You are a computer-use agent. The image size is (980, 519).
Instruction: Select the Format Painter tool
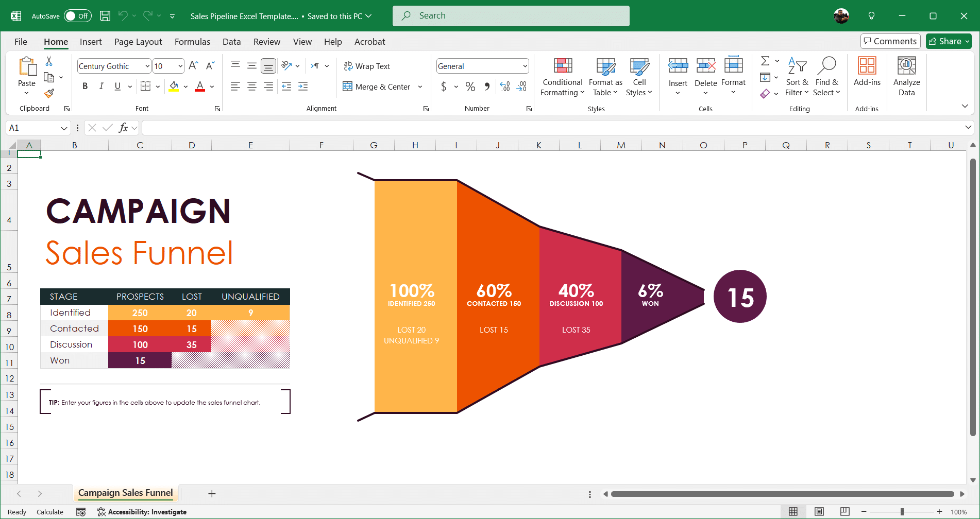click(x=49, y=94)
